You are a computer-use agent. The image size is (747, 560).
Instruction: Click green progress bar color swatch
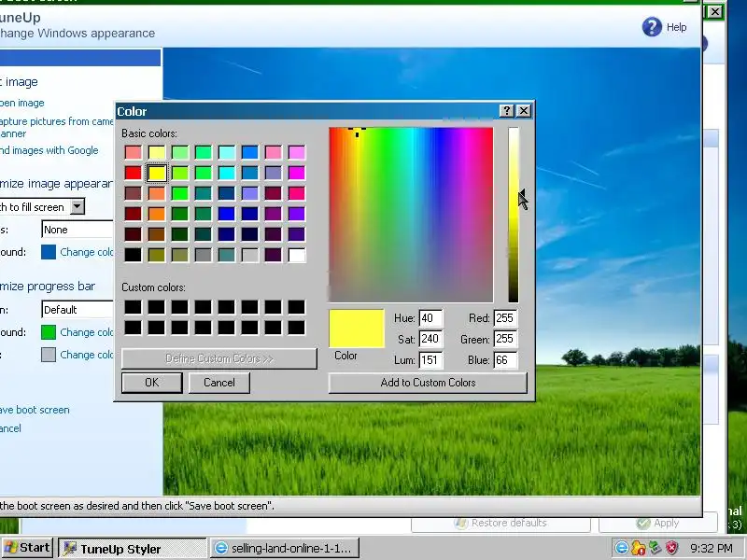(49, 332)
